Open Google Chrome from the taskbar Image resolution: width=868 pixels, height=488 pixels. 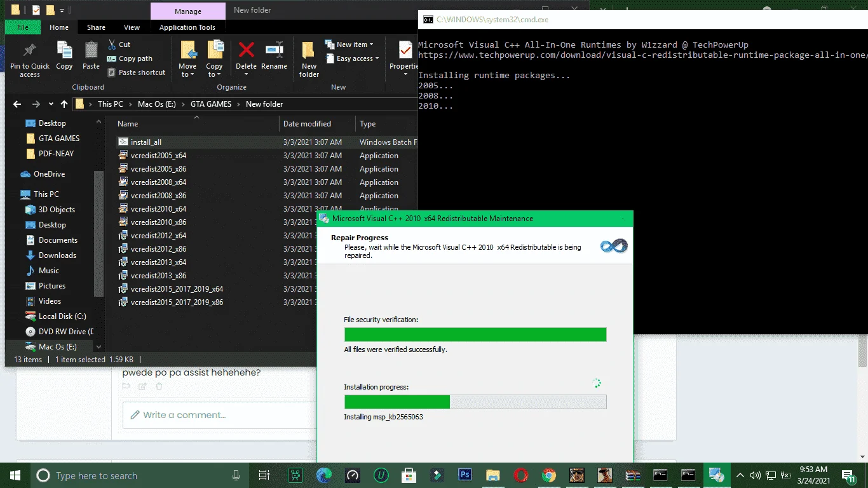[x=549, y=475]
